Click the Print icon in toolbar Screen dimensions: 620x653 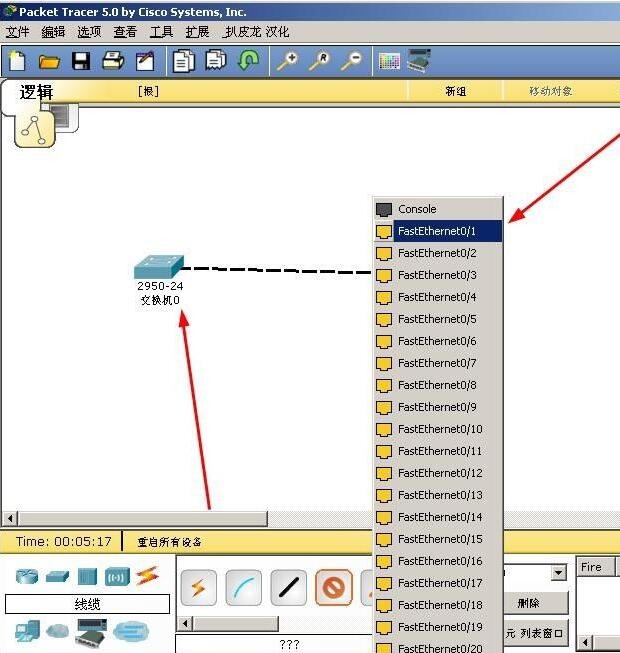[113, 61]
